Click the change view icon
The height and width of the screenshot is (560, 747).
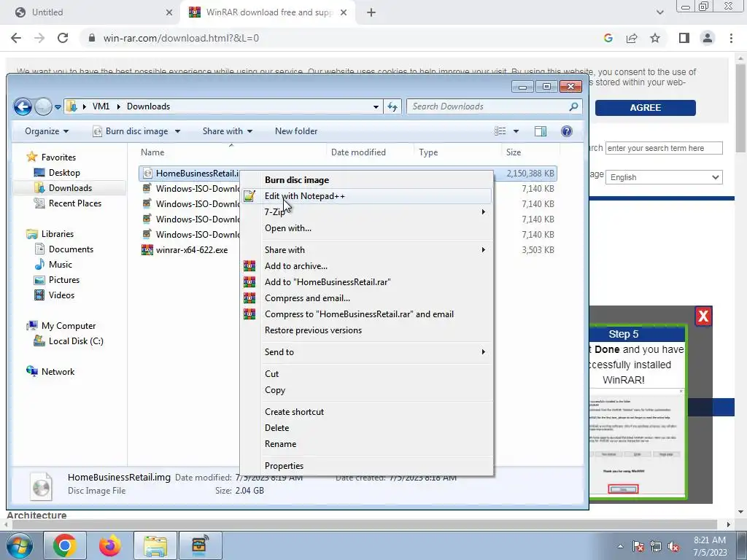[x=500, y=131]
